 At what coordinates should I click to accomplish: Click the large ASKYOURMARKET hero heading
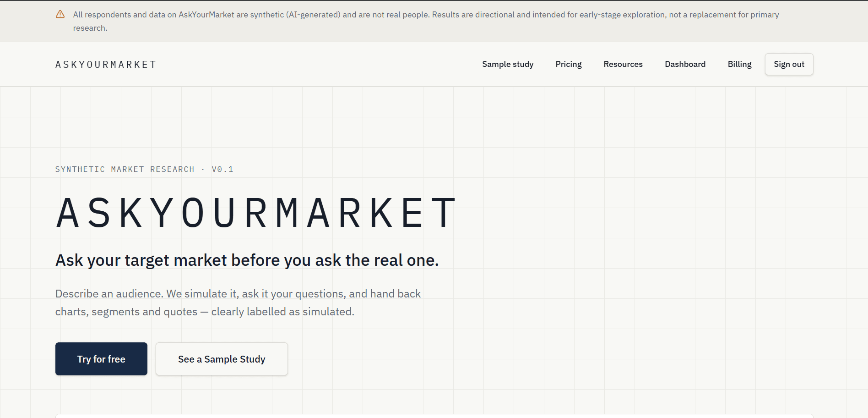click(256, 213)
